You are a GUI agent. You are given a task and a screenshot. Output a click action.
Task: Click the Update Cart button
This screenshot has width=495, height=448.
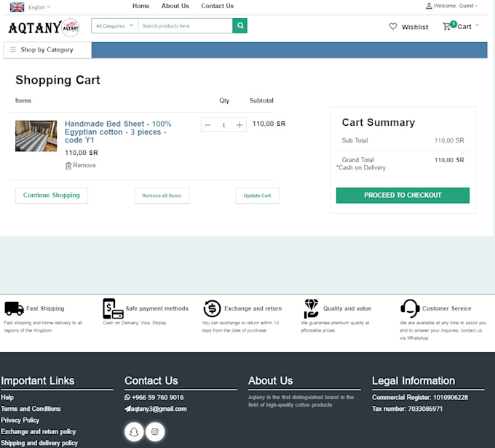[257, 196]
